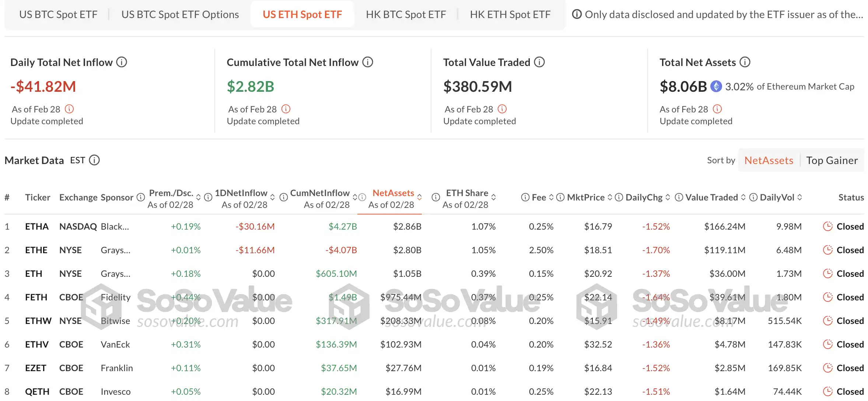
Task: Click info icon beside Total Net Assets
Action: coord(745,62)
